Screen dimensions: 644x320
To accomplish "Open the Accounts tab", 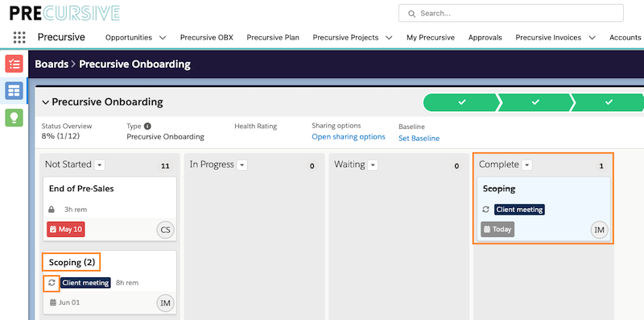I will [625, 37].
